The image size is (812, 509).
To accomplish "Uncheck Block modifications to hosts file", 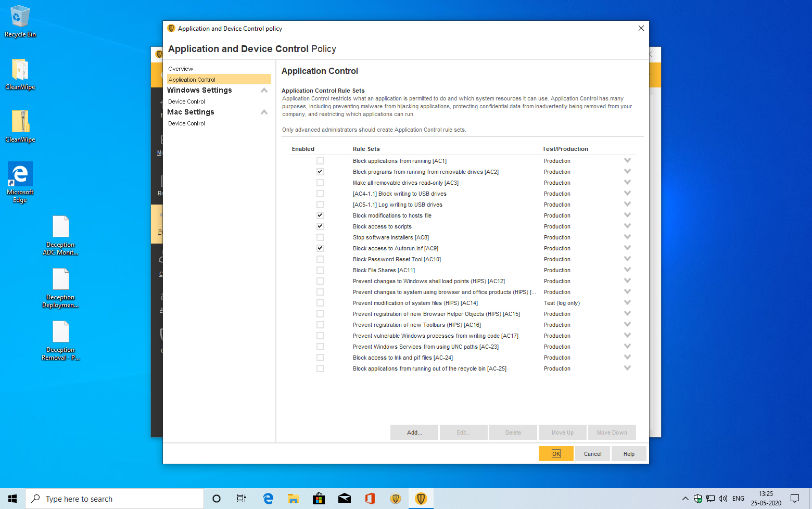I will tap(320, 215).
